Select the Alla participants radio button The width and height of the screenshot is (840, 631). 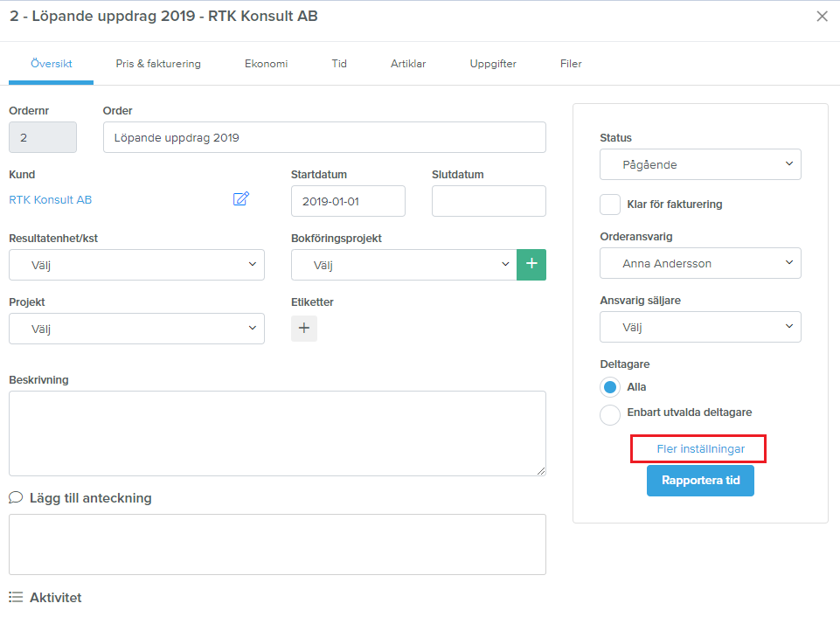(610, 387)
